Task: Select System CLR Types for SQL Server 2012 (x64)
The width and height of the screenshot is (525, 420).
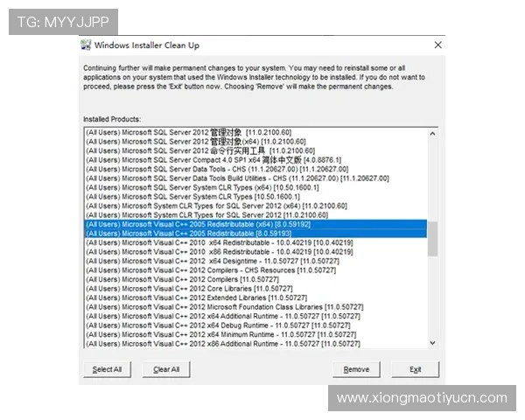Action: (255, 206)
